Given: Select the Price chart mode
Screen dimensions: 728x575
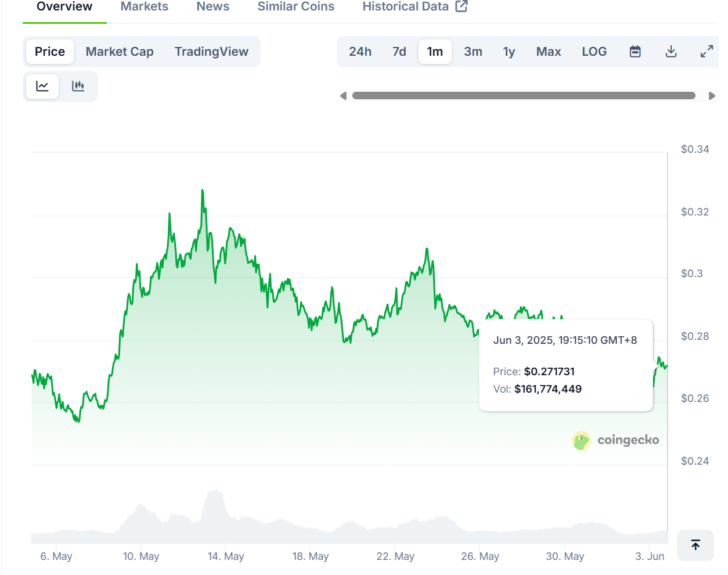Looking at the screenshot, I should 50,52.
